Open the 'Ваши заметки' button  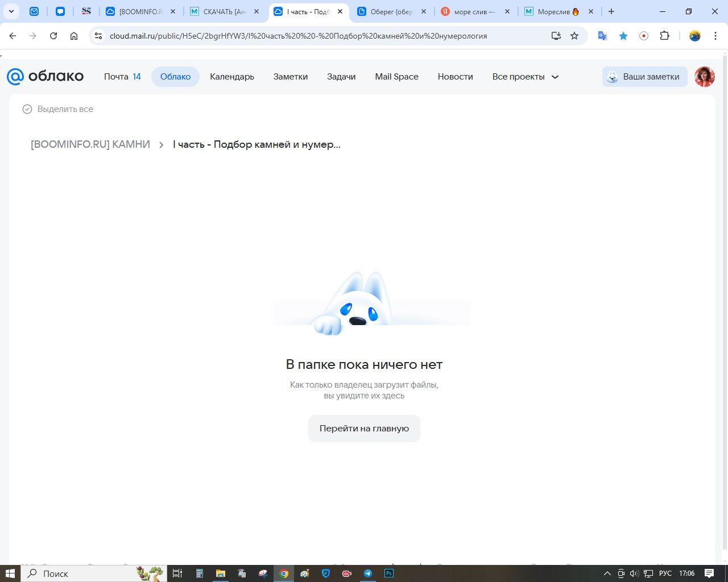coord(644,77)
